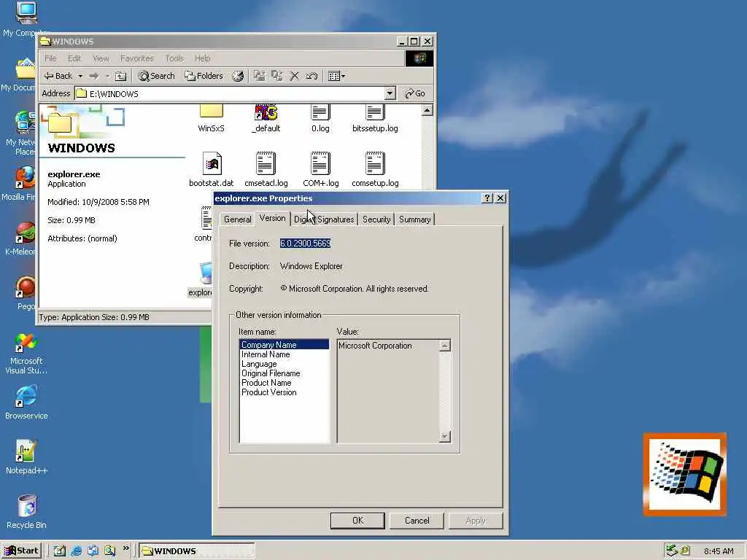Open the View menu
The width and height of the screenshot is (747, 560).
click(x=101, y=58)
